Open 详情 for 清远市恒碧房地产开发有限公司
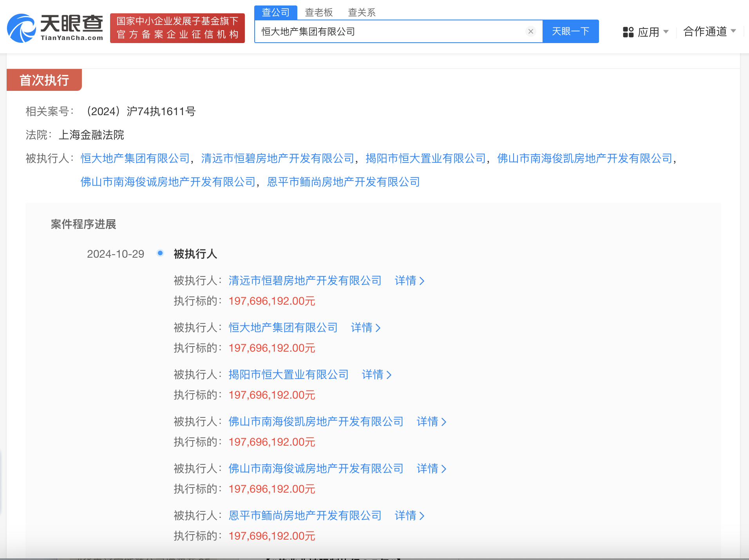Viewport: 749px width, 560px height. (x=409, y=280)
